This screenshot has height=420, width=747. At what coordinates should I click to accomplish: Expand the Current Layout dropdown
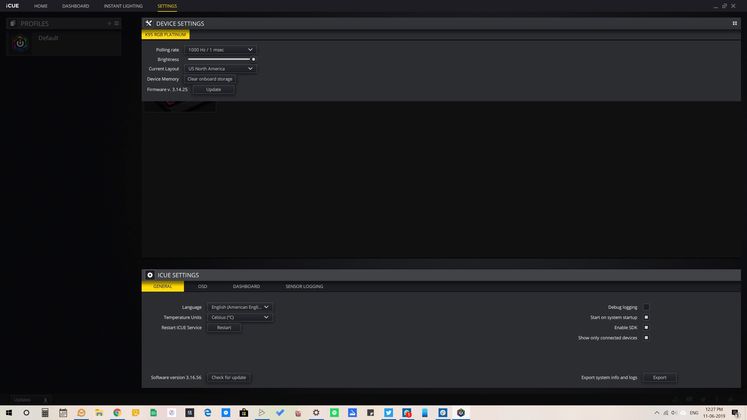pos(220,69)
